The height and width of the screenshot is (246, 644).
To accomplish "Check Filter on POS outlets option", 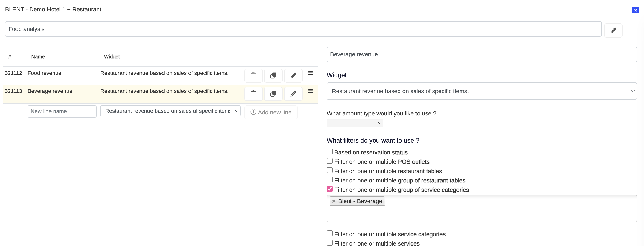I will (x=330, y=161).
